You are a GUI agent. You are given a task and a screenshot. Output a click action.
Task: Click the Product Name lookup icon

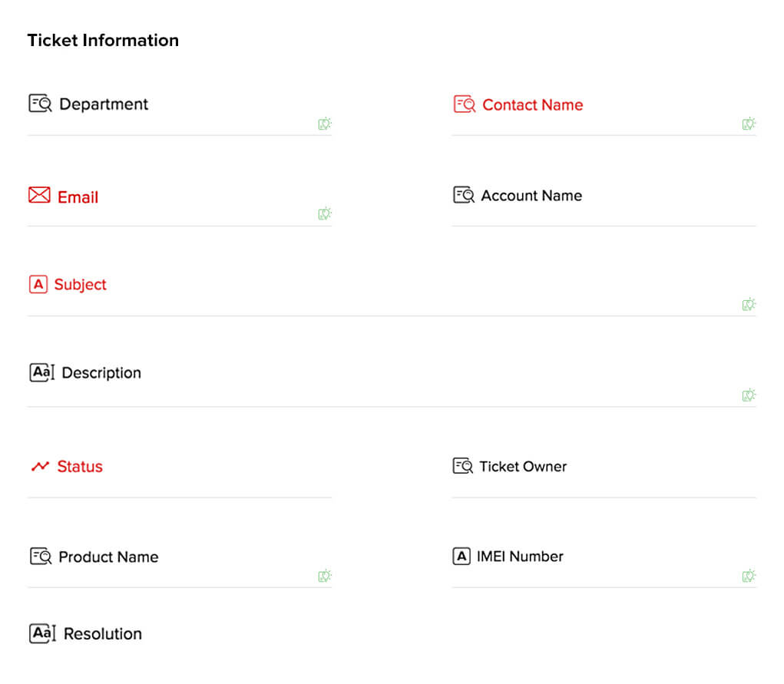[x=41, y=557]
